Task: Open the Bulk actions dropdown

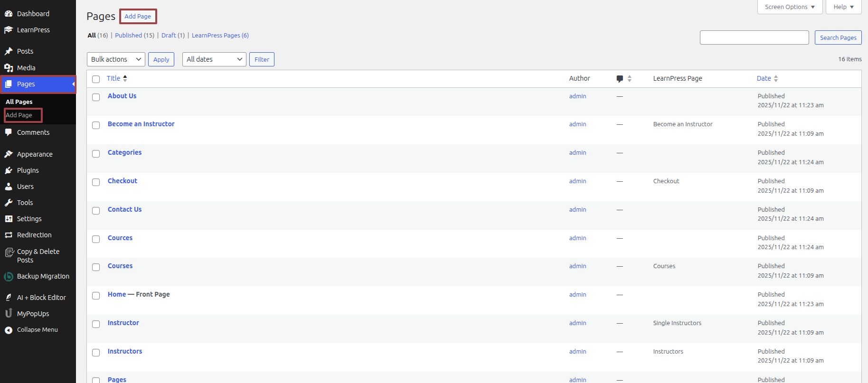Action: click(116, 59)
